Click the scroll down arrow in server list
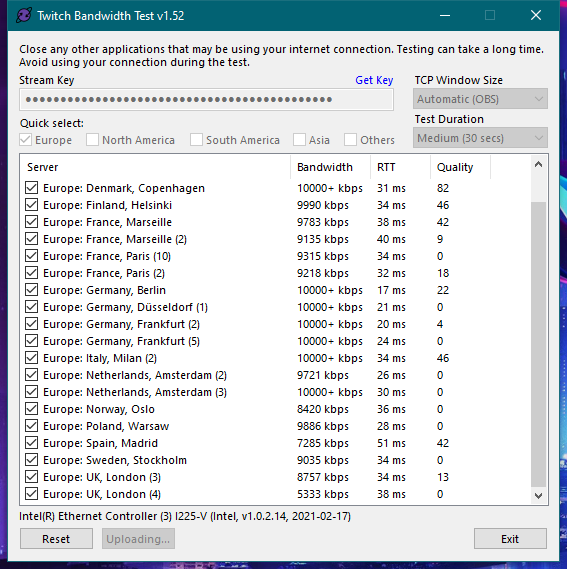Screen dimensions: 567x569 point(538,495)
